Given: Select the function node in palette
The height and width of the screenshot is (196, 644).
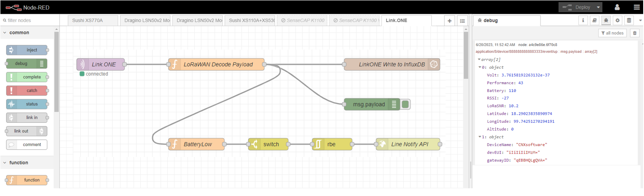Looking at the screenshot, I should (x=27, y=180).
